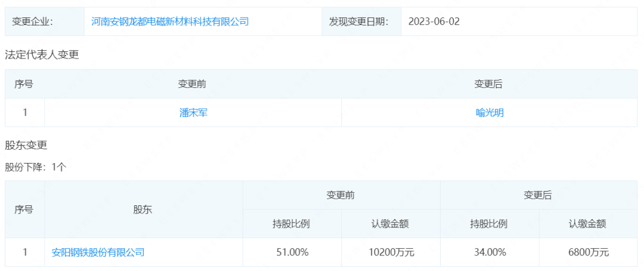The image size is (644, 271).
Task: Click the 股东 column header
Action: click(143, 210)
